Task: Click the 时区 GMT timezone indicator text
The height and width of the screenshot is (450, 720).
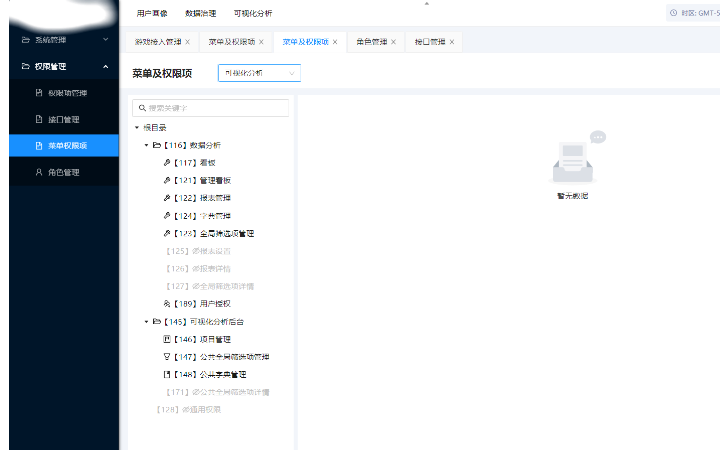Action: pyautogui.click(x=700, y=13)
